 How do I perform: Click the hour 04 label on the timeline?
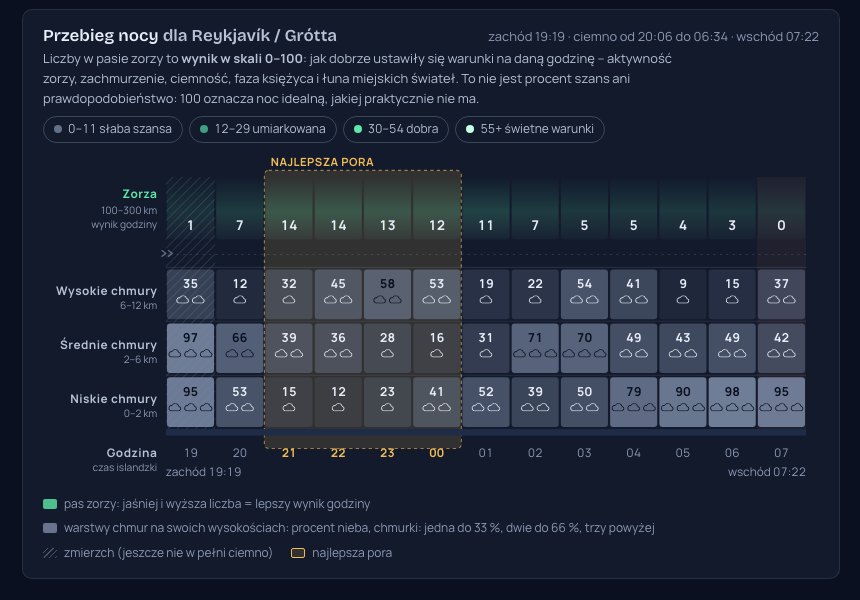click(633, 453)
